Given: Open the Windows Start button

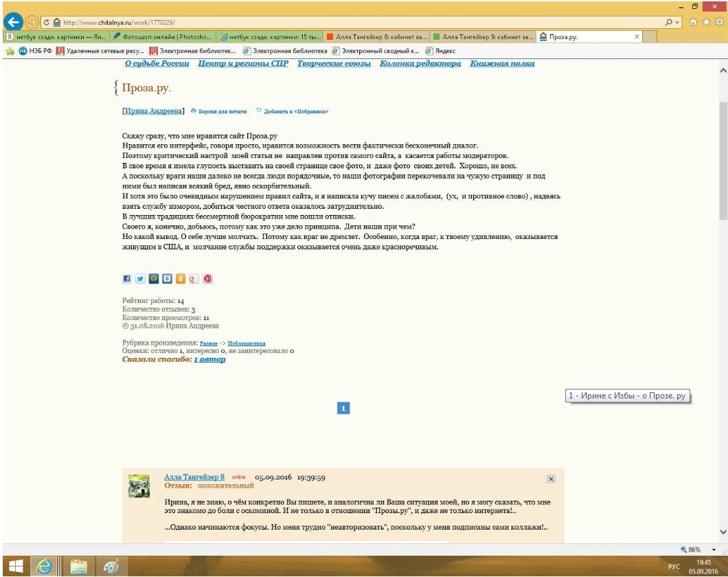Looking at the screenshot, I should 16,566.
